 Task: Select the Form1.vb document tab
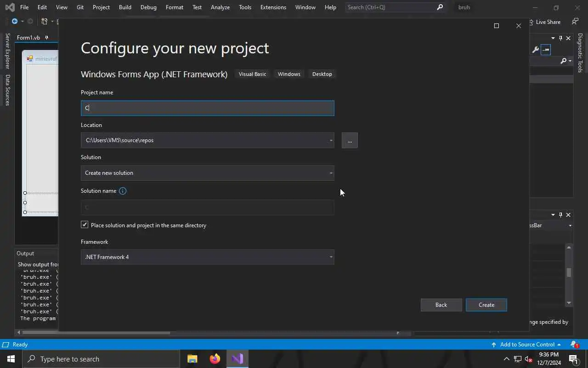(28, 38)
